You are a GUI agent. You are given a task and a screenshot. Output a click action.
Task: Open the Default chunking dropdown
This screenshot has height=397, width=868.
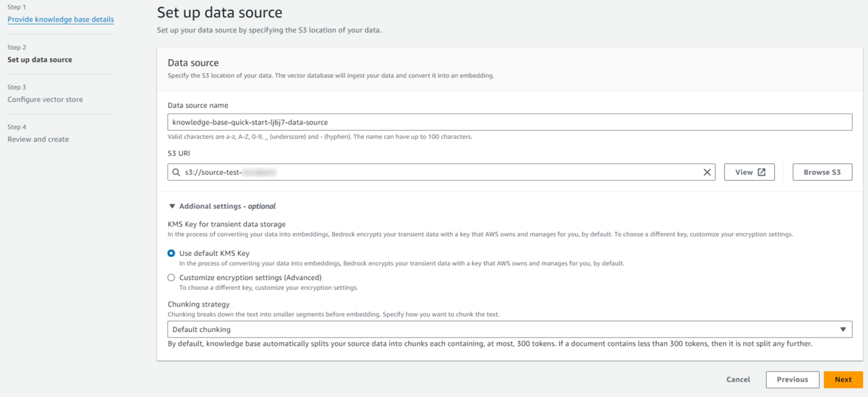(x=506, y=330)
